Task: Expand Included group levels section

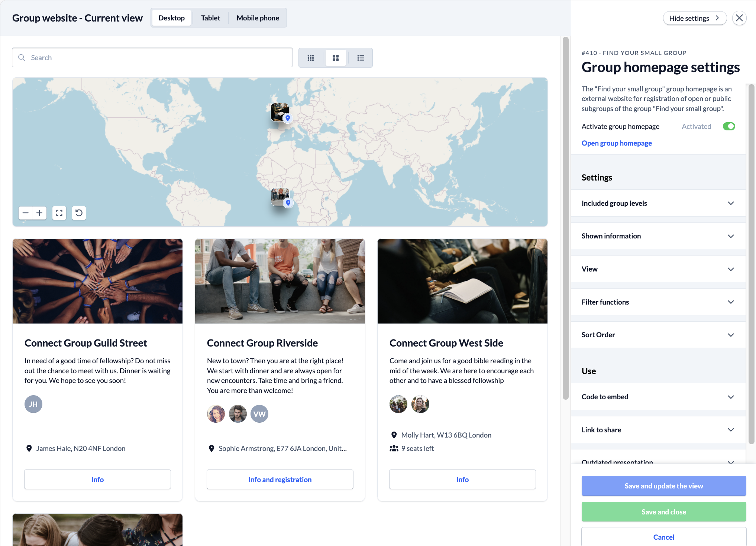Action: point(658,203)
